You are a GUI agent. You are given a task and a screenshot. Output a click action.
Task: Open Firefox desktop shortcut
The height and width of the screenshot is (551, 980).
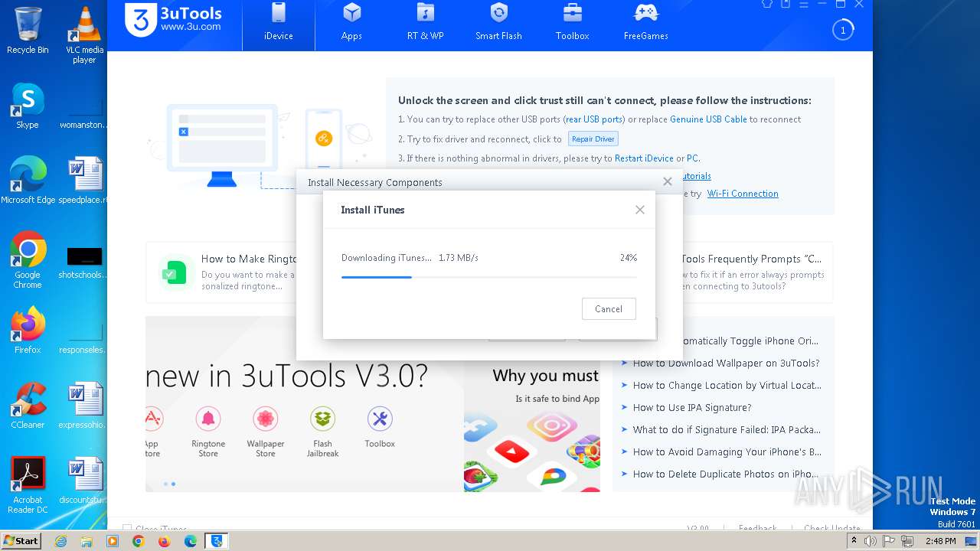pos(28,331)
